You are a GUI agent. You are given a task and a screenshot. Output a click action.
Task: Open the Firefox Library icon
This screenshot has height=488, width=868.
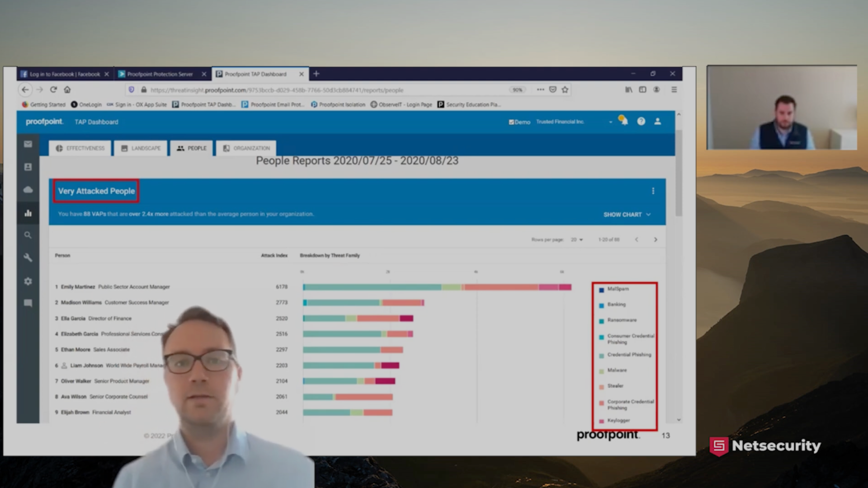click(x=629, y=89)
